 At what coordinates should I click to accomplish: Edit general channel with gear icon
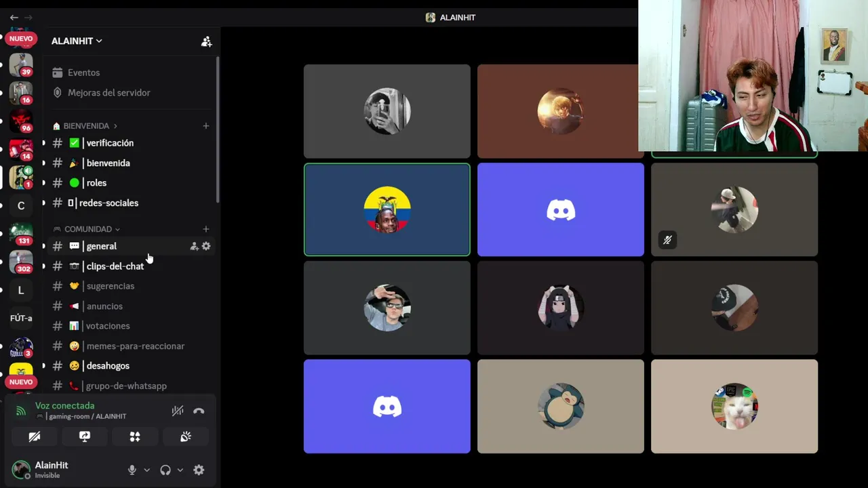point(206,247)
